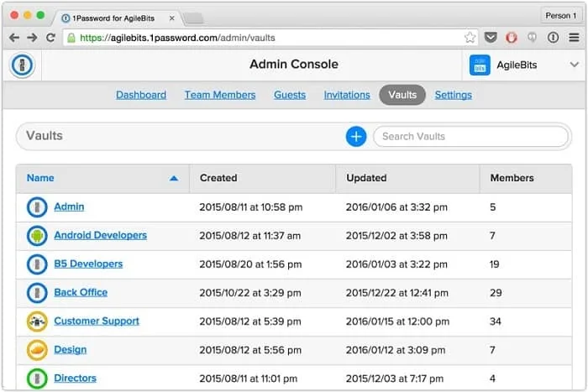Click the Design vault icon

37,350
